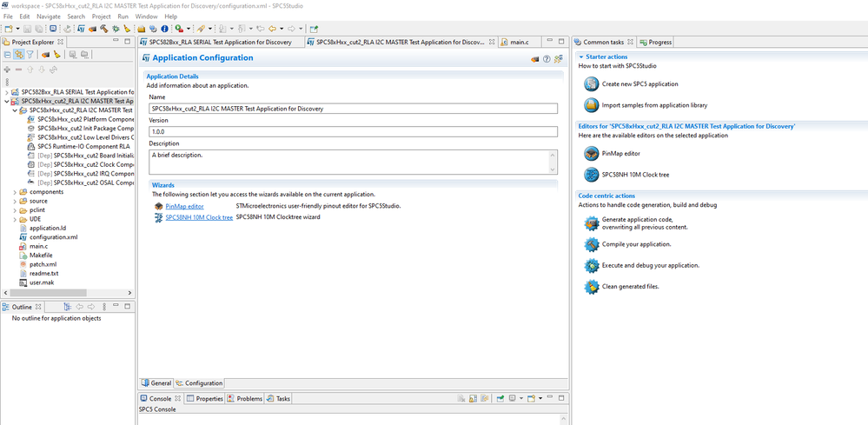Switch to main.c editor tab
The image size is (868, 425).
(519, 42)
